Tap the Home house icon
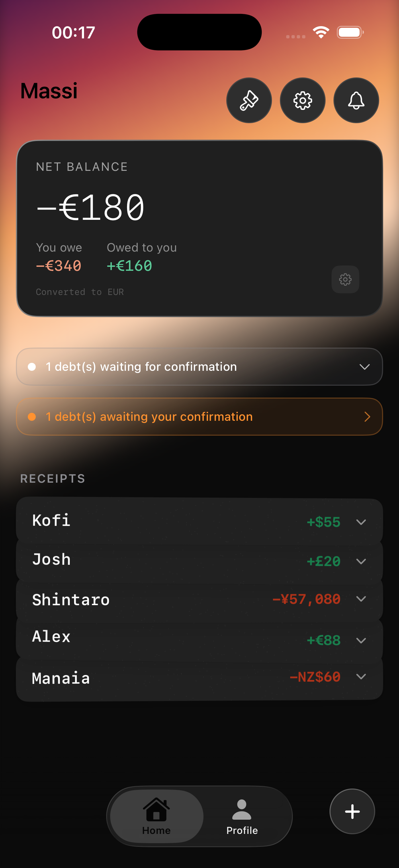 point(156,810)
